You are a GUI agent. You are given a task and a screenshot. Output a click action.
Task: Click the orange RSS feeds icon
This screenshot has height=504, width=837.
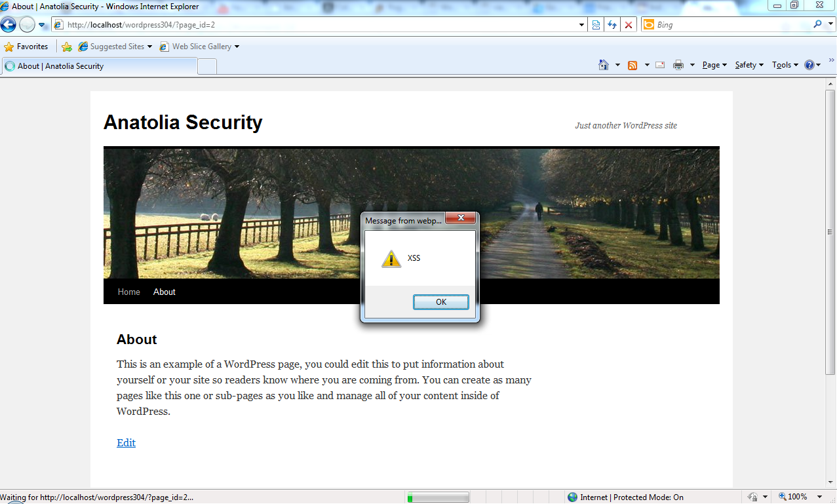click(633, 65)
